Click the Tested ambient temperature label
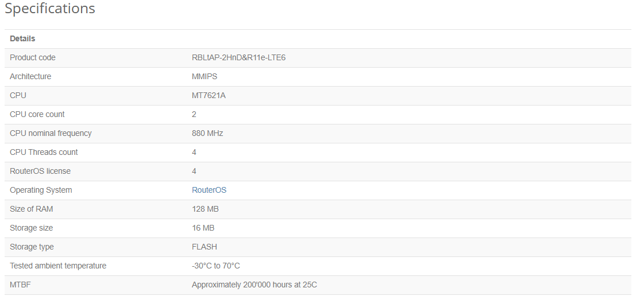This screenshot has height=296, width=644. 58,266
